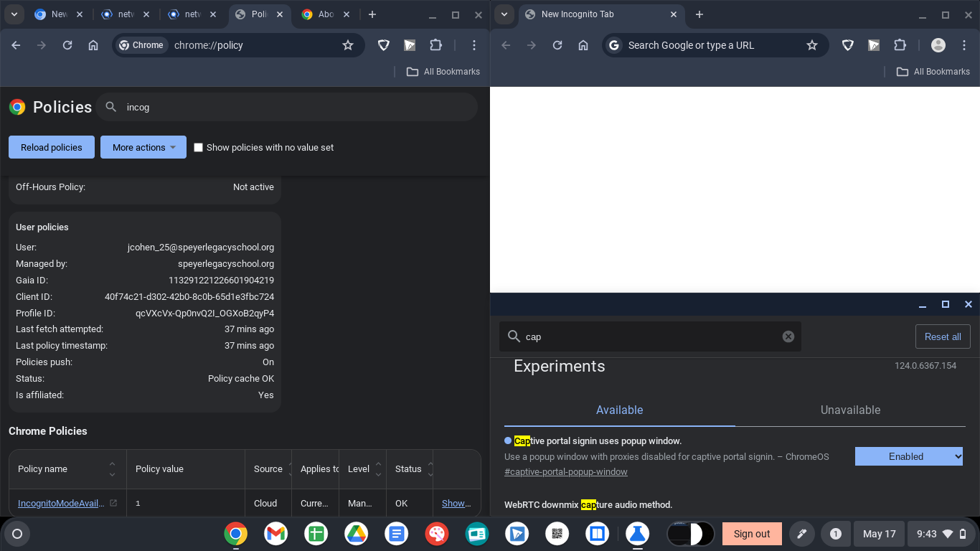Open the QR code app on shelf
The image size is (980, 551).
click(x=557, y=534)
